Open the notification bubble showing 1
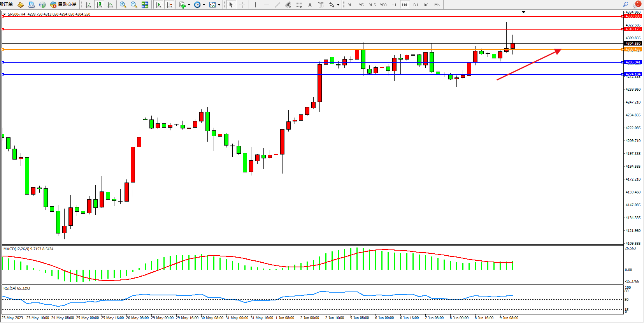The width and height of the screenshot is (644, 323). pos(637,4)
